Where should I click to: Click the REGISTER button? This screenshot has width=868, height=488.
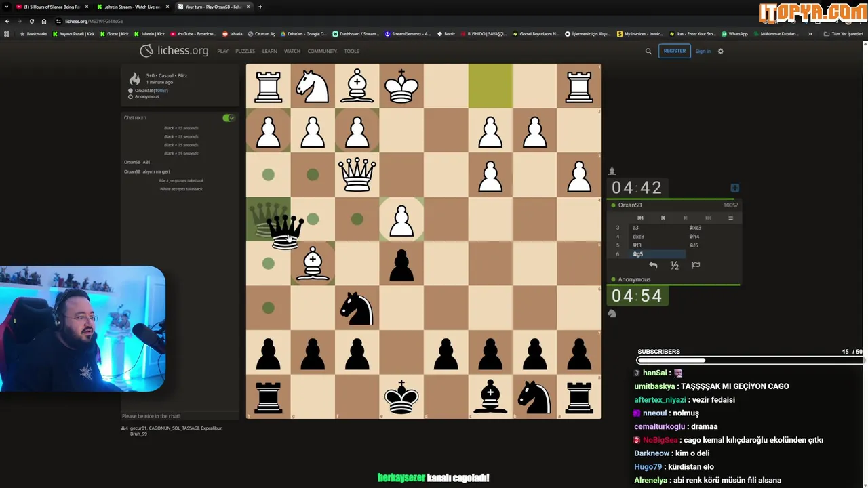tap(674, 51)
